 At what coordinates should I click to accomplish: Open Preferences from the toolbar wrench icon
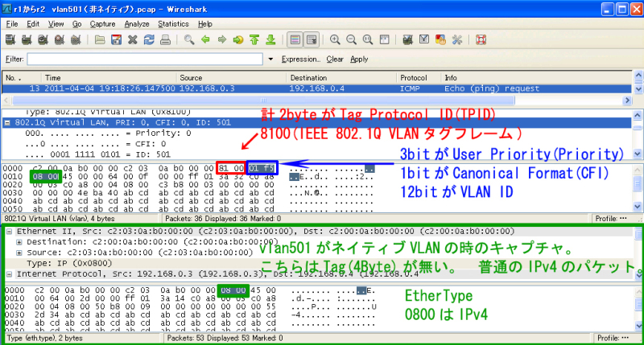click(x=457, y=39)
